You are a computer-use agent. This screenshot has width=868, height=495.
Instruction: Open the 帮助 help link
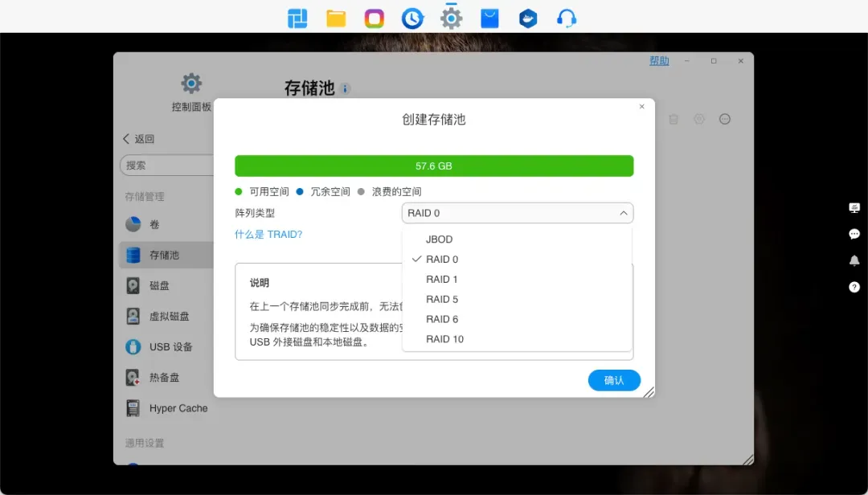click(x=659, y=61)
